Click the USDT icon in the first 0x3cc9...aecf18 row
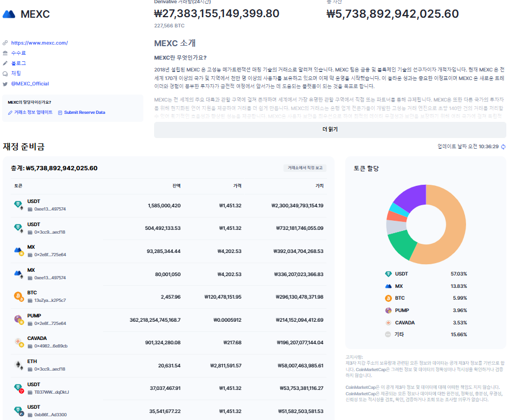Viewport: 509px width, 420px height. (x=18, y=228)
